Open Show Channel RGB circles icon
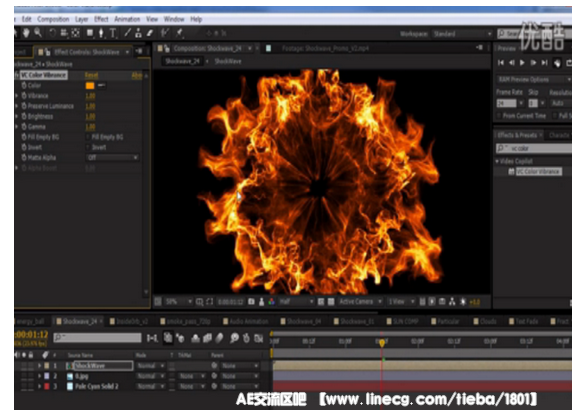This screenshot has width=572, height=416. coord(271,302)
